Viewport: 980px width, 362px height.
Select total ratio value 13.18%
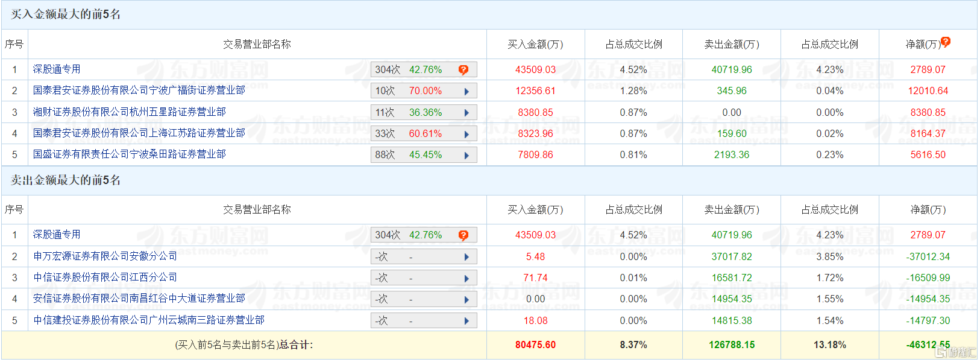[830, 345]
